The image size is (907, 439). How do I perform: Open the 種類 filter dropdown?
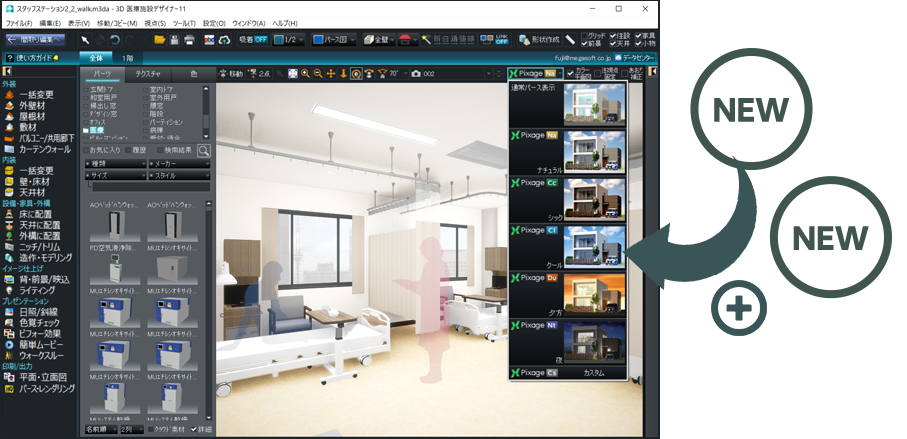tap(114, 163)
